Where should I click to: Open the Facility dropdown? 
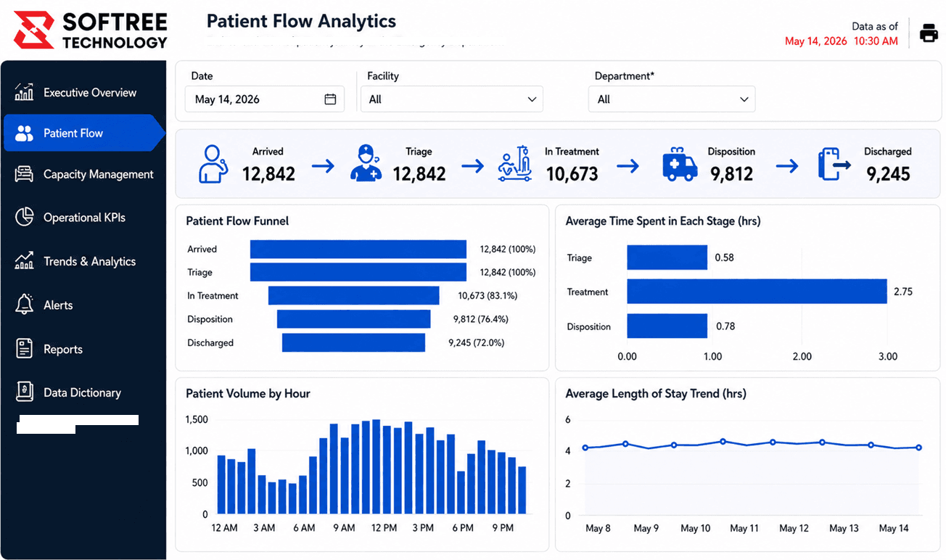point(451,99)
